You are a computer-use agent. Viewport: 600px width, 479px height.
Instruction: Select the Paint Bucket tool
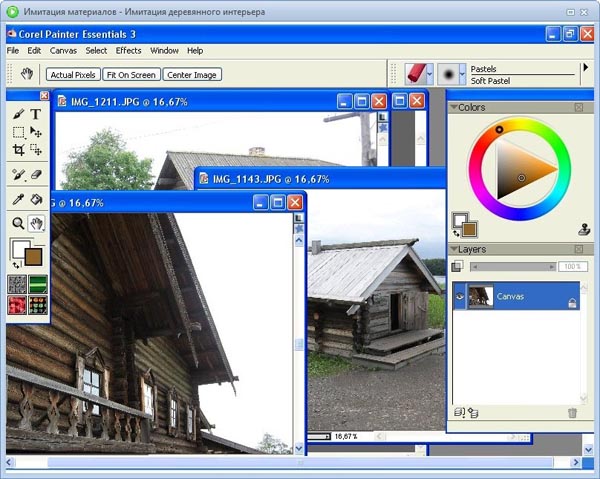pos(37,199)
